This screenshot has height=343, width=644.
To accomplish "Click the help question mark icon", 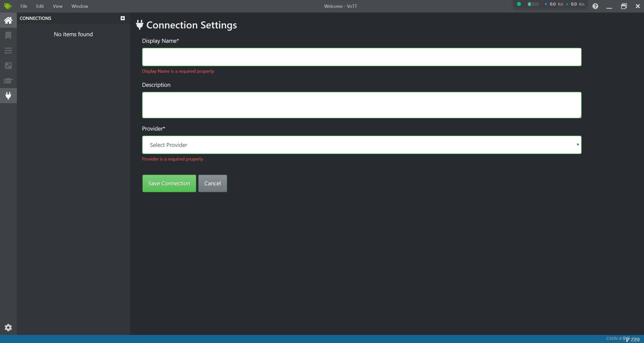I will tap(595, 6).
